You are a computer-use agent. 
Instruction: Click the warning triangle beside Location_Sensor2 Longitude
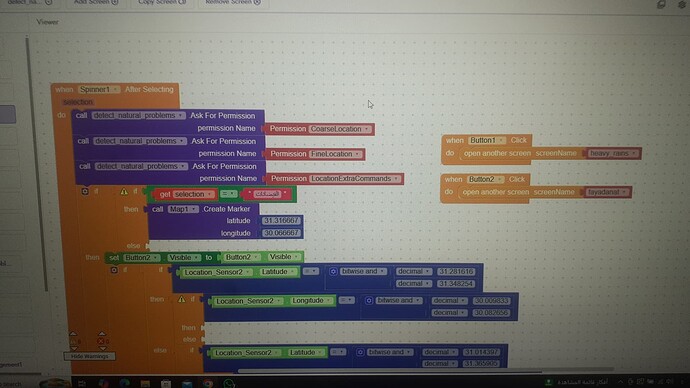coord(181,299)
